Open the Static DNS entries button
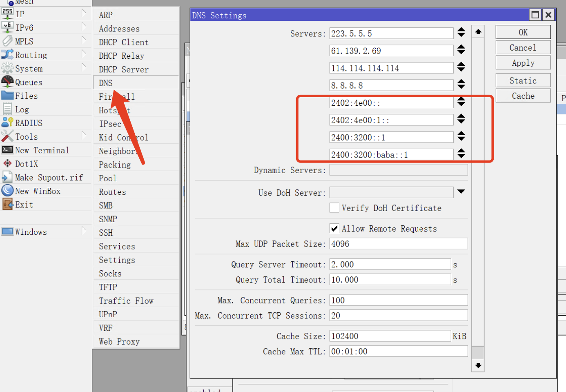 point(523,80)
